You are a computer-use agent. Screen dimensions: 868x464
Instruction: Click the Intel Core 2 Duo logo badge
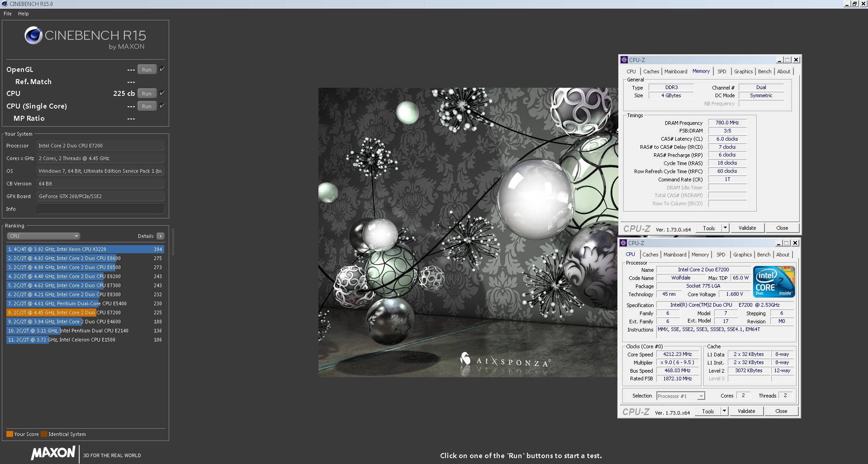[x=774, y=282]
